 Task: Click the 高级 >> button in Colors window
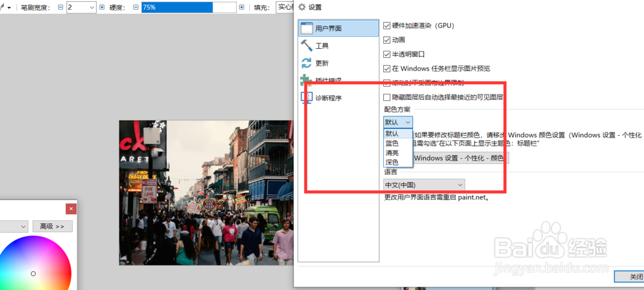click(53, 226)
